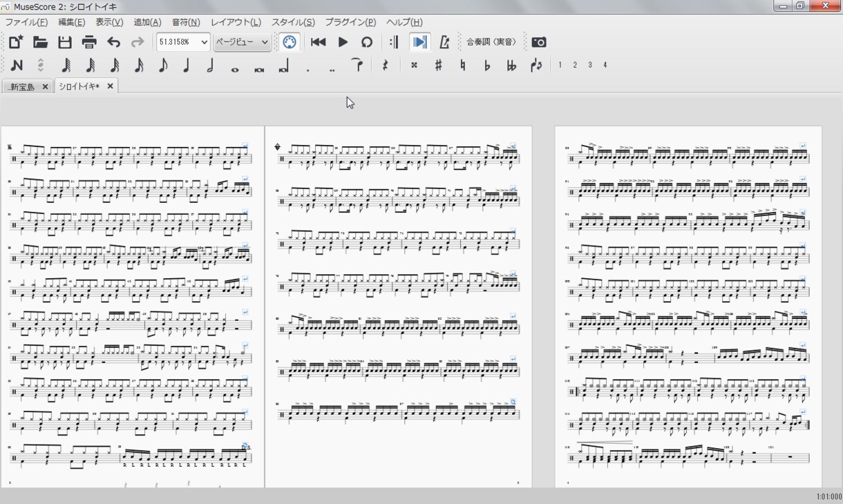Flip stem direction with the flip icon
The width and height of the screenshot is (843, 504).
pyautogui.click(x=536, y=65)
